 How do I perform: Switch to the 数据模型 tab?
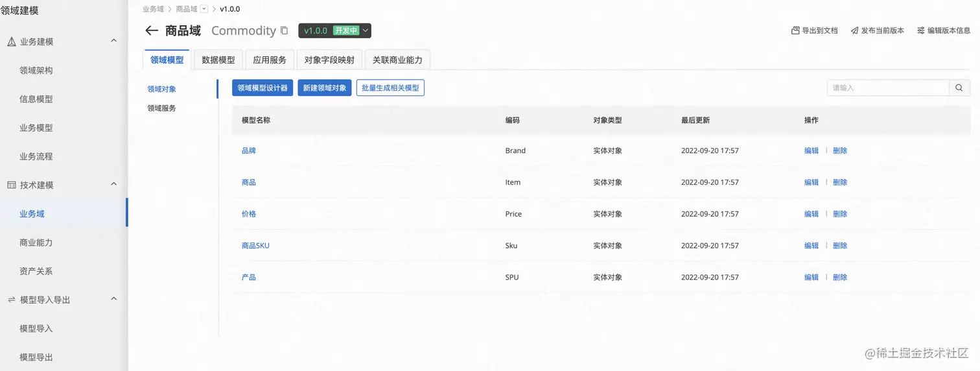(x=218, y=60)
